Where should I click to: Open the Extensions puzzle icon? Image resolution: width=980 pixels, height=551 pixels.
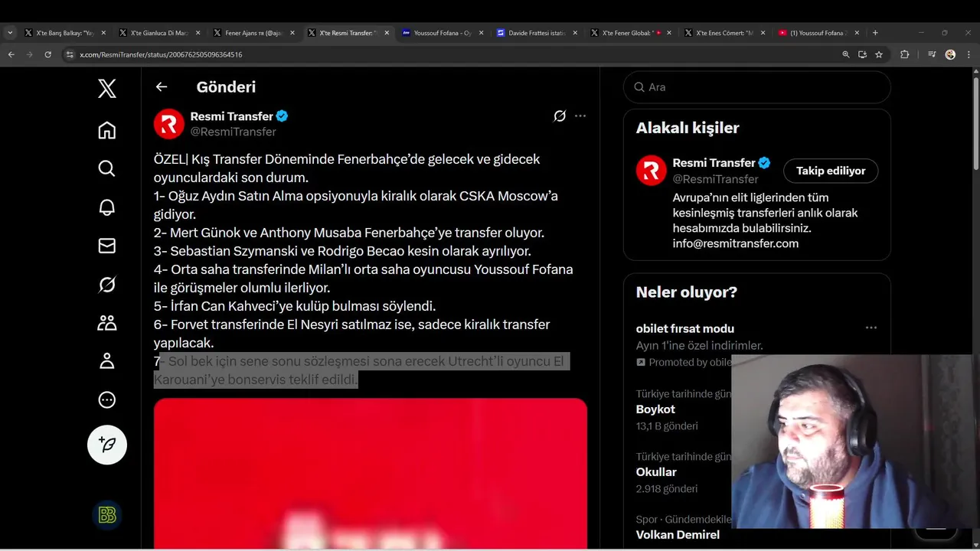[x=904, y=54]
